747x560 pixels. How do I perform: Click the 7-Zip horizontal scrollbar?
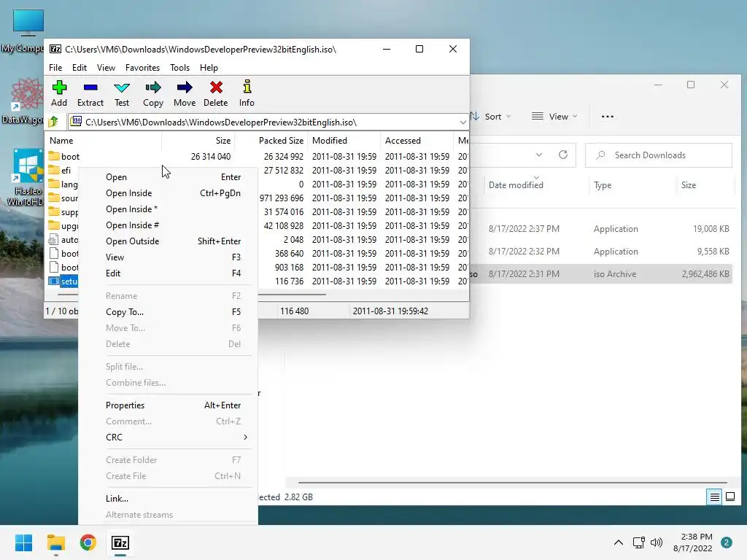(x=292, y=295)
